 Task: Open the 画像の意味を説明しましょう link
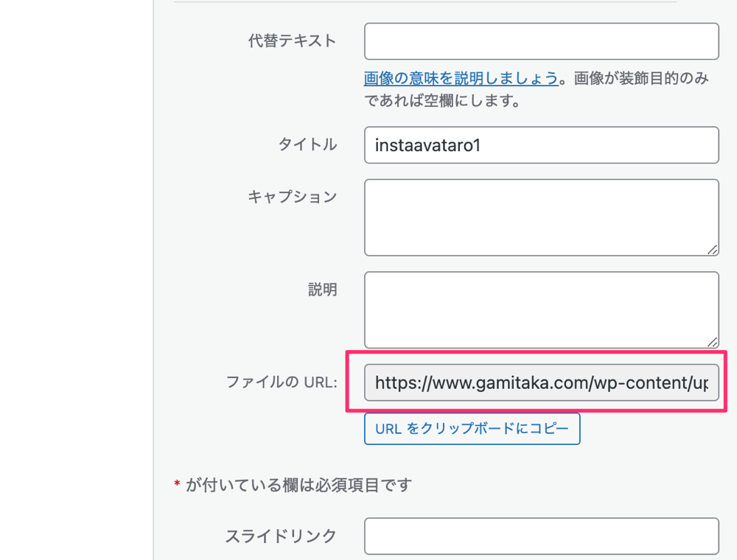pos(461,78)
